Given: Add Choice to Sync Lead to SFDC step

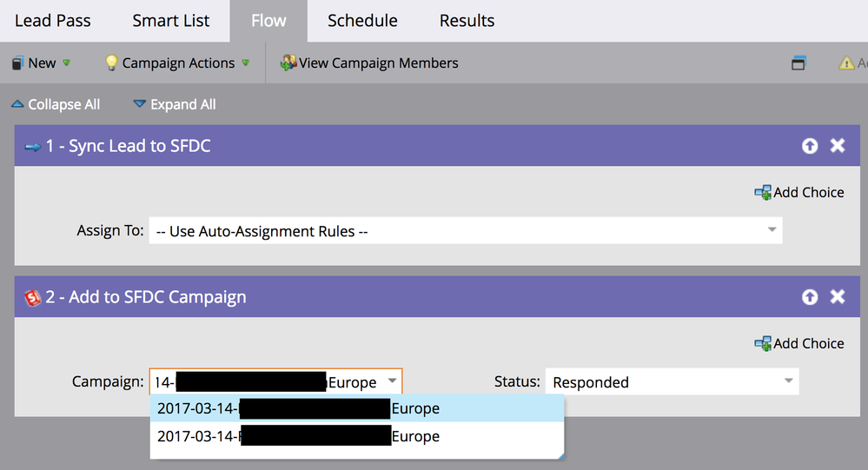Looking at the screenshot, I should pyautogui.click(x=799, y=192).
